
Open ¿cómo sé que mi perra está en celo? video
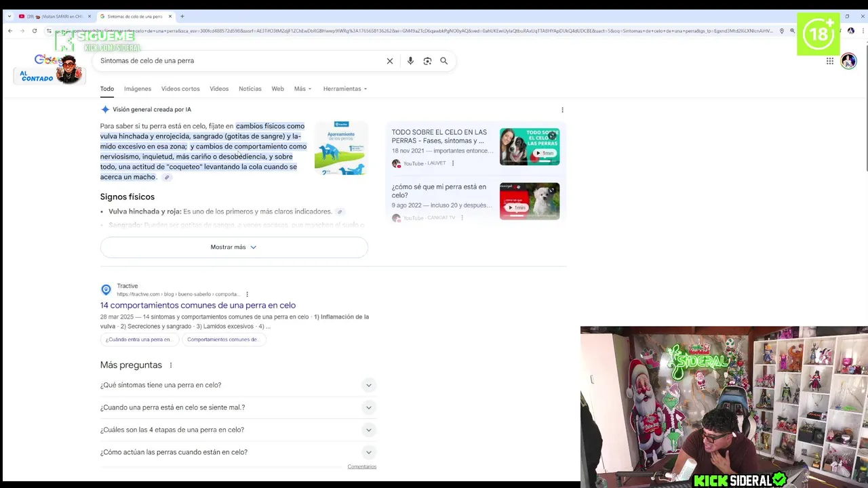(x=439, y=191)
